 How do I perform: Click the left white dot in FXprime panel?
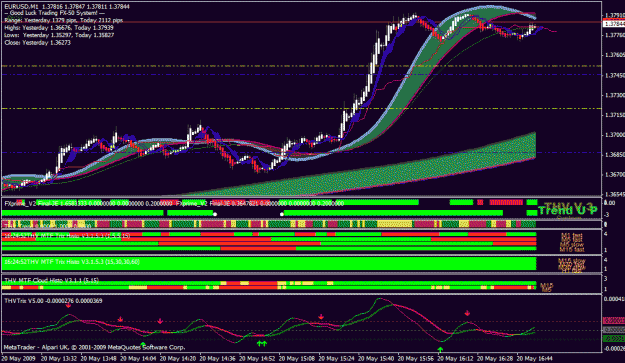tap(215, 214)
